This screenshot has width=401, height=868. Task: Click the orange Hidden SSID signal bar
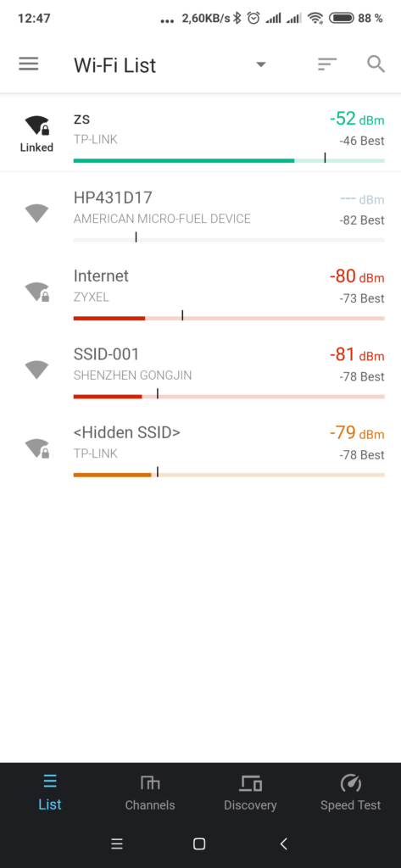tap(229, 475)
